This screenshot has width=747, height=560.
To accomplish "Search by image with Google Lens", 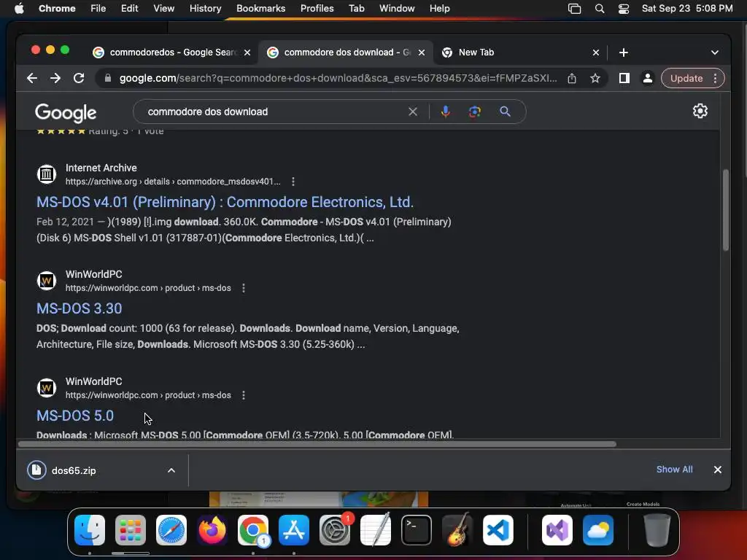I will (x=474, y=112).
